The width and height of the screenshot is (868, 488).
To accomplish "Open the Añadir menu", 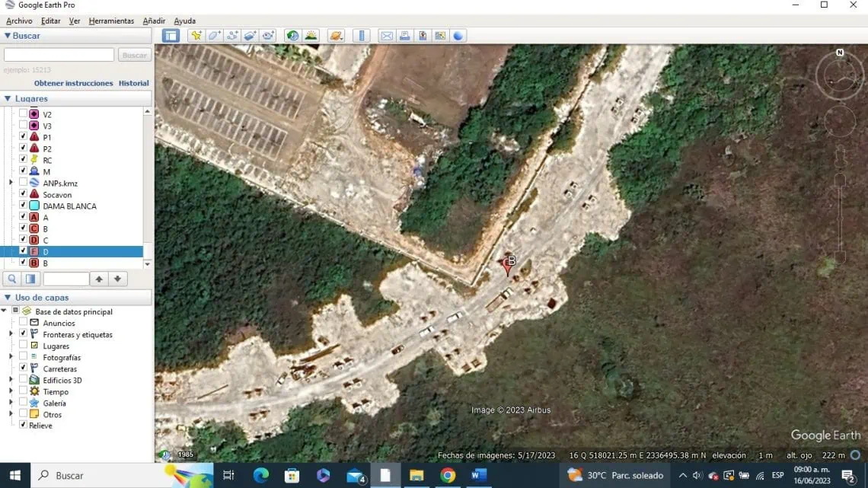I will pyautogui.click(x=154, y=21).
